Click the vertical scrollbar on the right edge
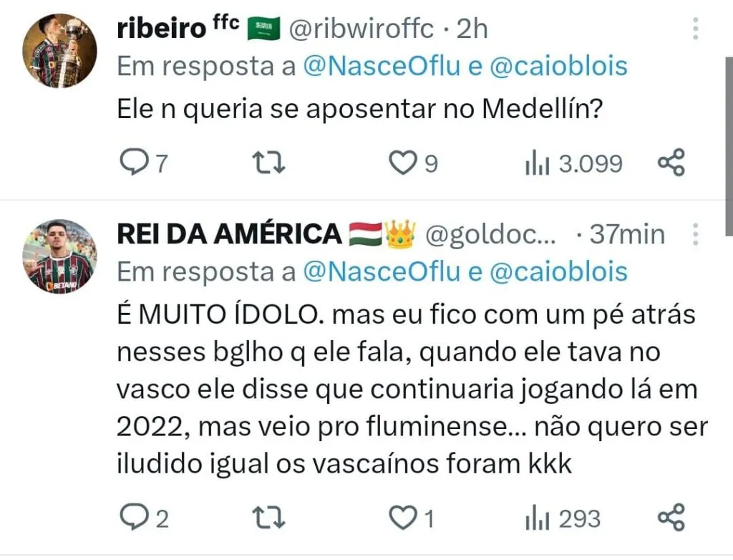Viewport: 733px width, 560px height. pos(729,143)
